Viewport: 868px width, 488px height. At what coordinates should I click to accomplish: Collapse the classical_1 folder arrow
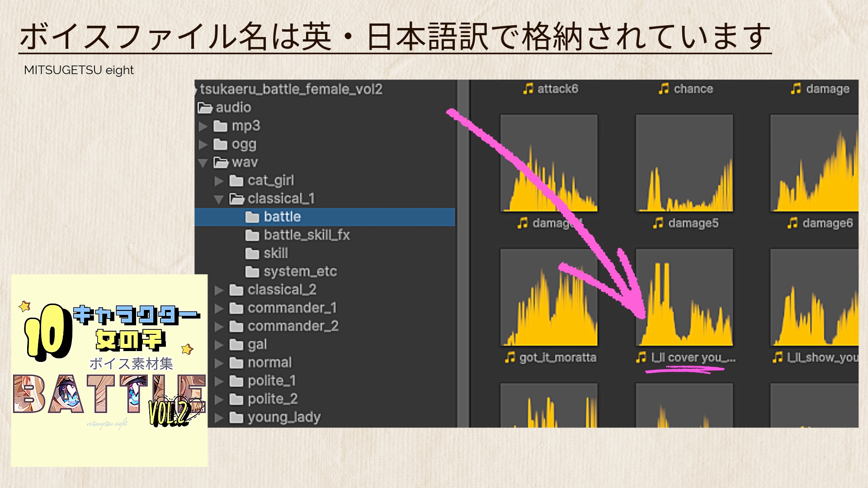[x=219, y=199]
